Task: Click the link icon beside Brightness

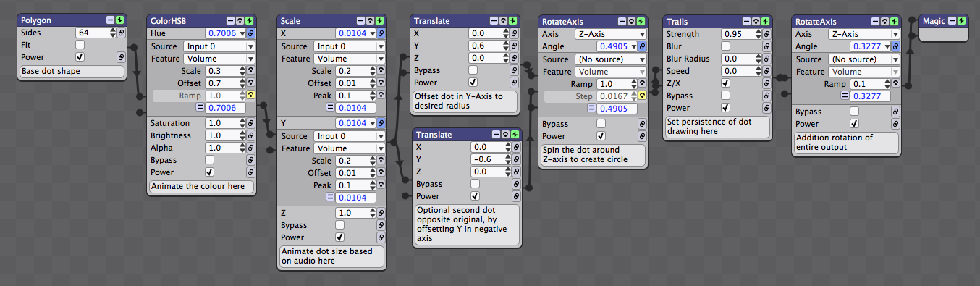Action: pos(250,135)
